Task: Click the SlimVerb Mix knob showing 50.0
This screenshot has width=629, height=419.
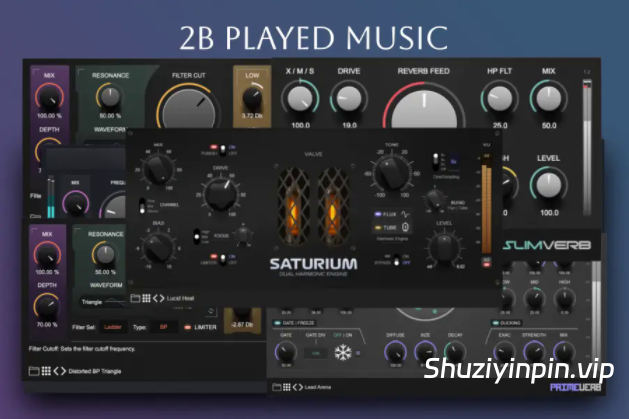Action: coord(548,99)
